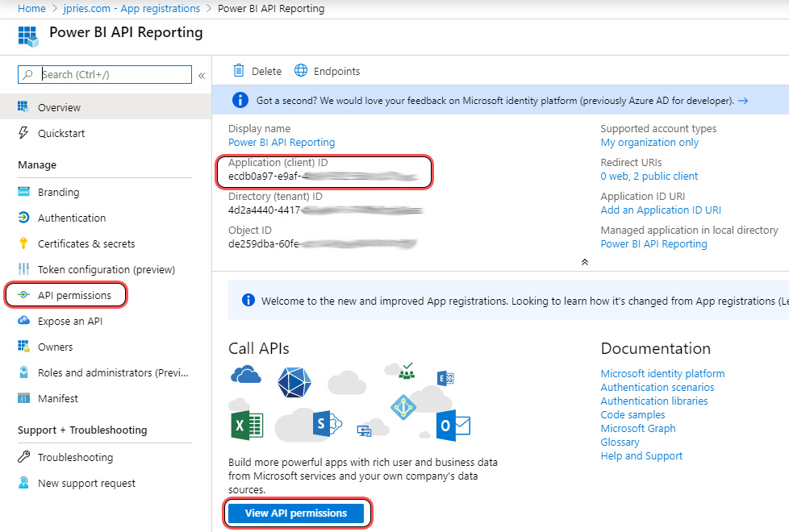
Task: Click the Token configuration icon
Action: (23, 269)
